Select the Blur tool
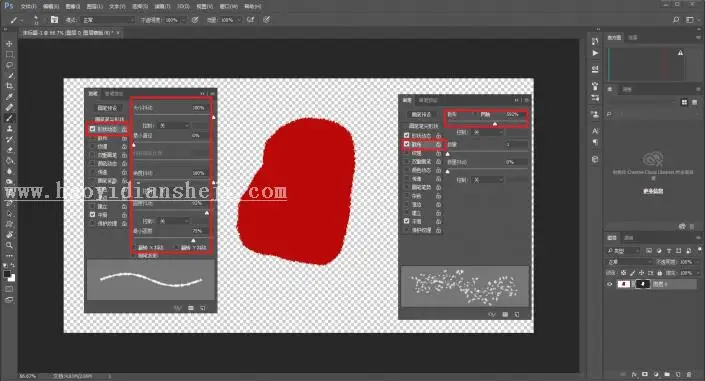Image resolution: width=705 pixels, height=381 pixels. [9, 171]
